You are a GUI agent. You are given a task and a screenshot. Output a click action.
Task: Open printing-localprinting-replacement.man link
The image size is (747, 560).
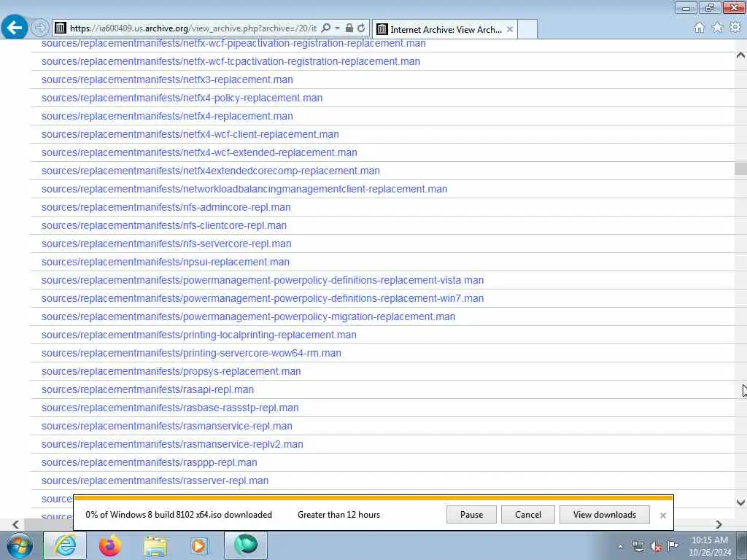click(198, 335)
